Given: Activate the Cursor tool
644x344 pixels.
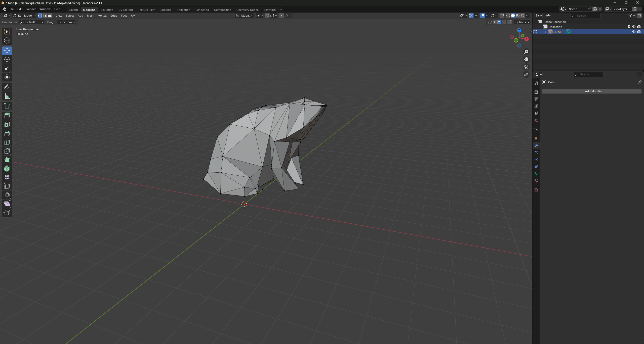Looking at the screenshot, I should click(x=7, y=40).
